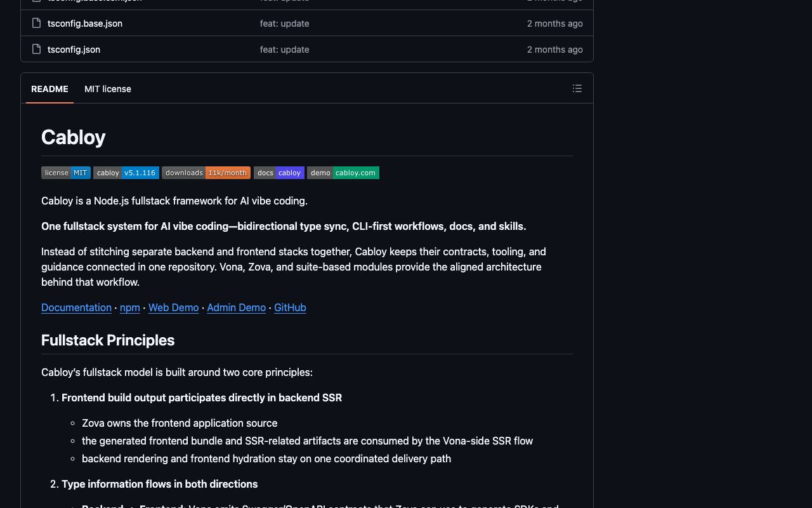Image resolution: width=812 pixels, height=508 pixels.
Task: Open the tsconfig.json file
Action: pyautogui.click(x=74, y=50)
